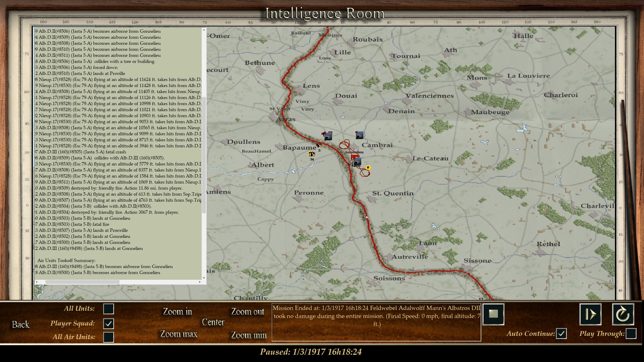Click the Peronne label on the map

(309, 193)
